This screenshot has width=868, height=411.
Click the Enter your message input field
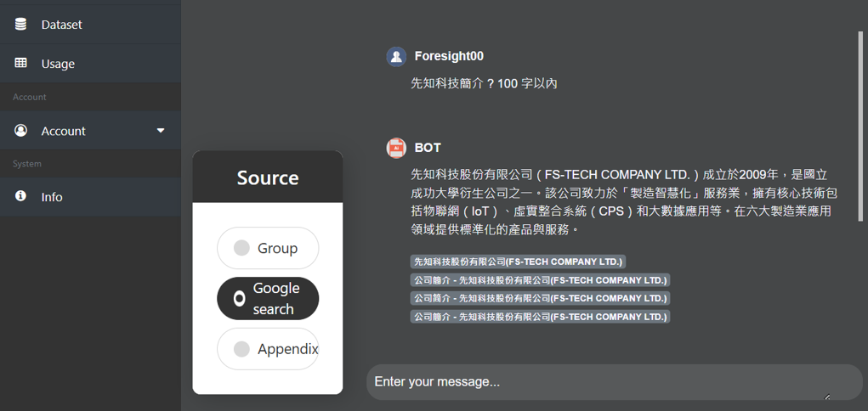point(615,381)
